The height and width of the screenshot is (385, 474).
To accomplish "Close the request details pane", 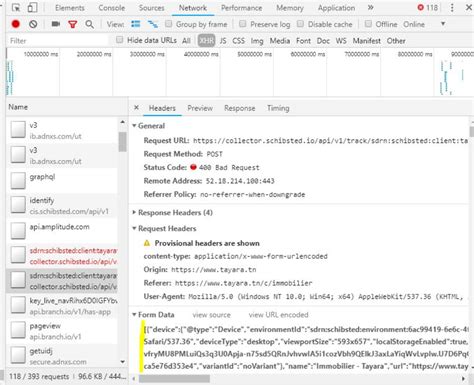I will coord(136,108).
